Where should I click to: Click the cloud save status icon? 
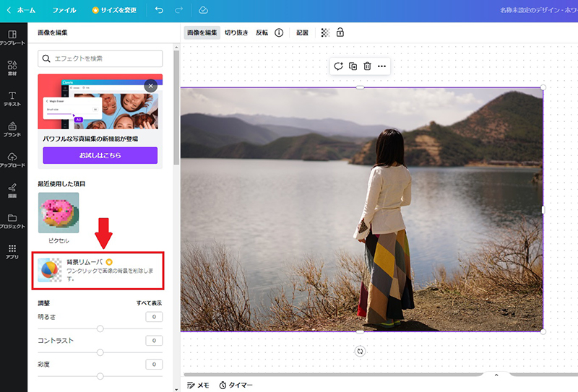tap(203, 10)
